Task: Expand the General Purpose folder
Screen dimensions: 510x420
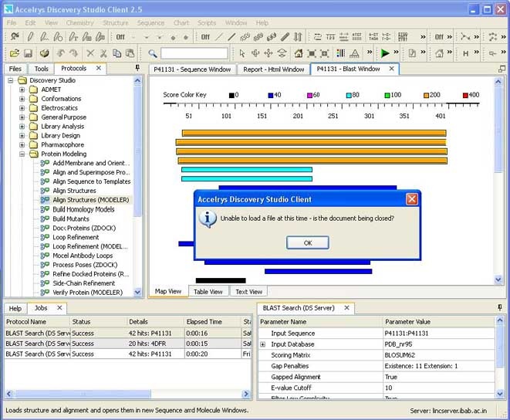Action: pyautogui.click(x=22, y=117)
